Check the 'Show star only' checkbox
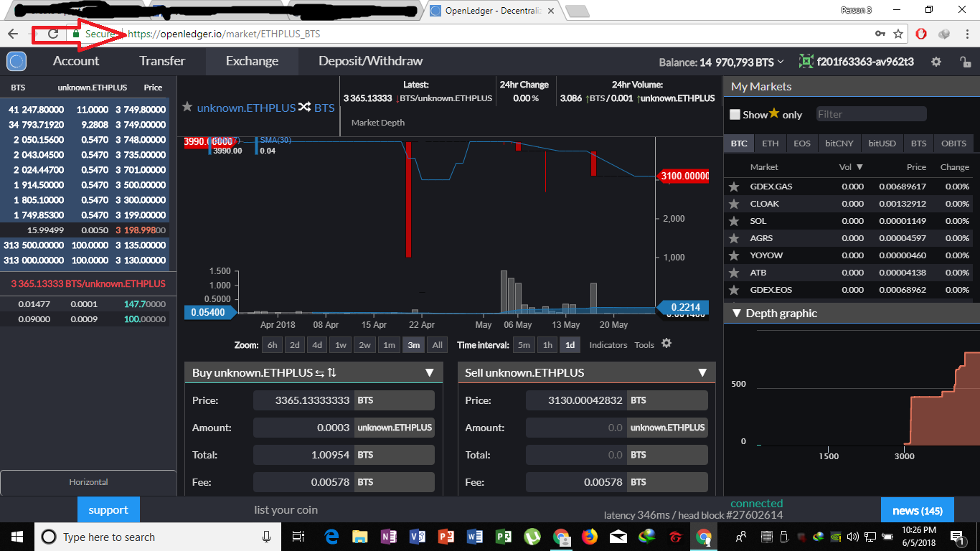The image size is (980, 551). [735, 115]
